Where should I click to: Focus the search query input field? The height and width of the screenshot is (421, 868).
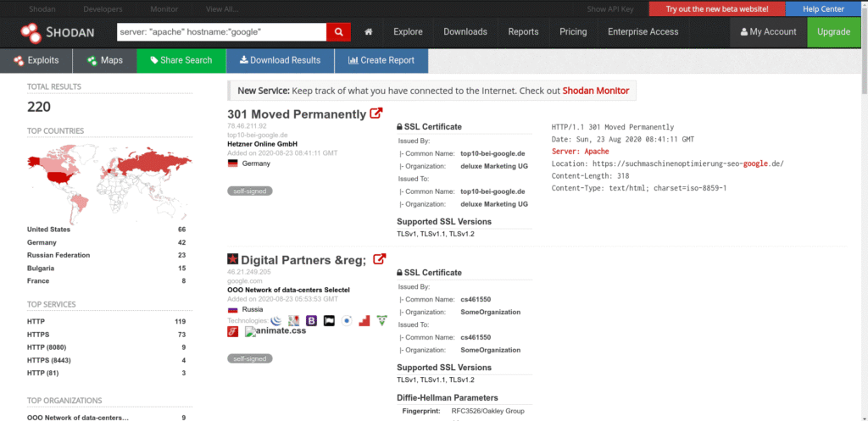tap(221, 32)
